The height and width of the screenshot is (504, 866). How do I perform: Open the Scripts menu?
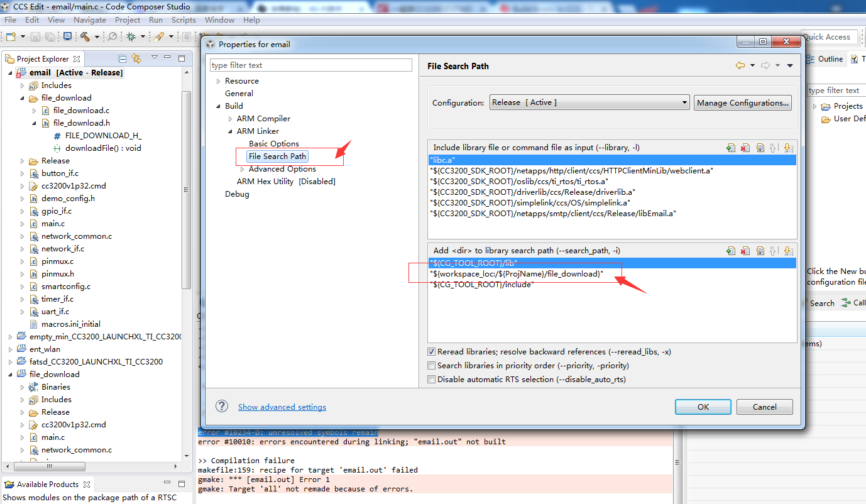click(184, 20)
